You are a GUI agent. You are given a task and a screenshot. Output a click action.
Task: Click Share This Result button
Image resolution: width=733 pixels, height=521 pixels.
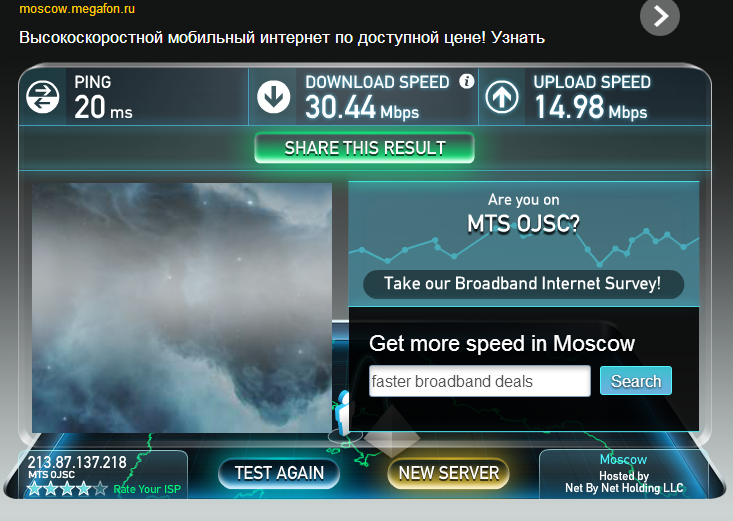(x=365, y=148)
